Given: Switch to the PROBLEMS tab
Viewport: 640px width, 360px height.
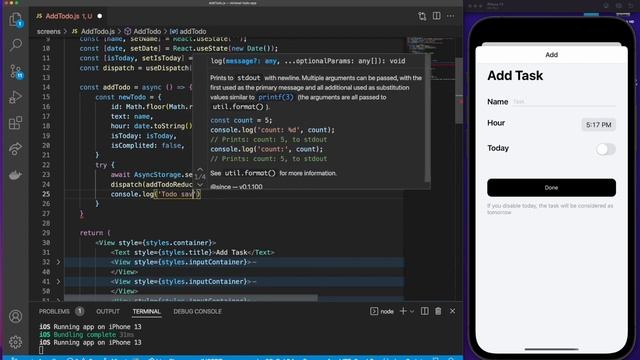Looking at the screenshot, I should click(x=54, y=311).
